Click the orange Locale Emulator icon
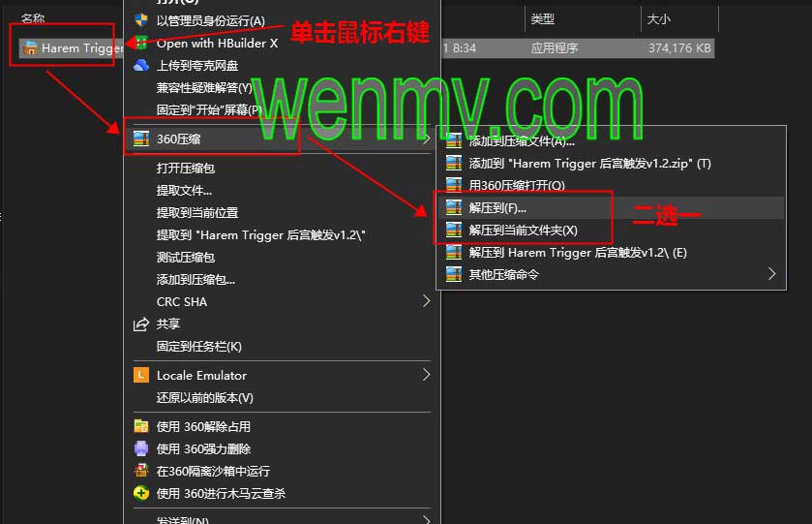This screenshot has width=812, height=524. [x=141, y=375]
